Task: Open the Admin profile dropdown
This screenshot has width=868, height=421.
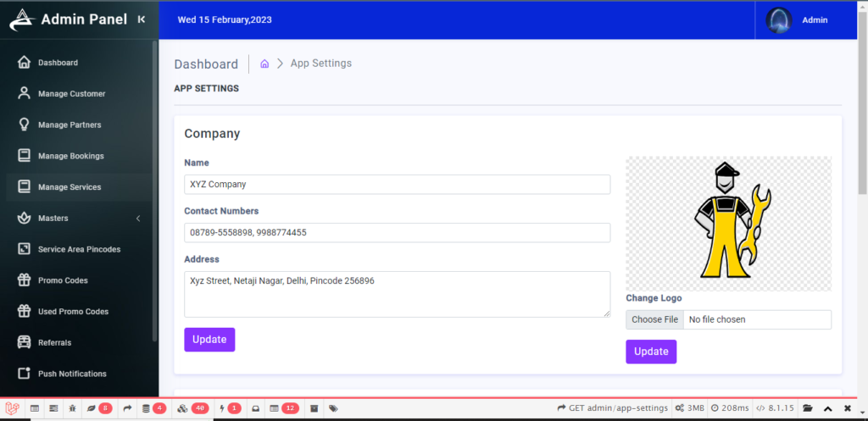Action: click(797, 20)
